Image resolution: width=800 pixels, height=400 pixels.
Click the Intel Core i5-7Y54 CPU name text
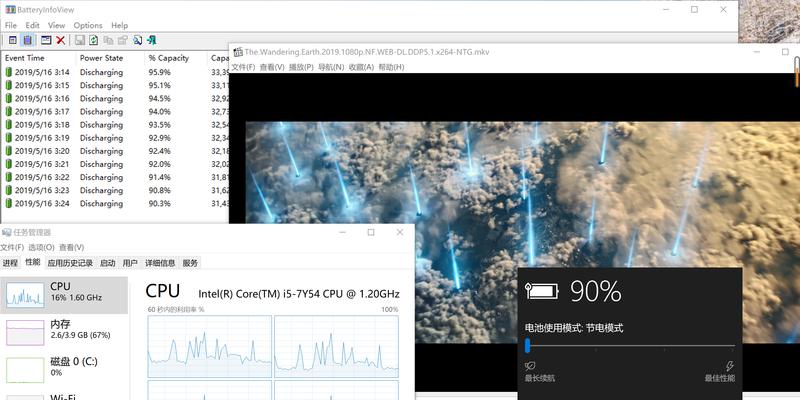tap(299, 294)
